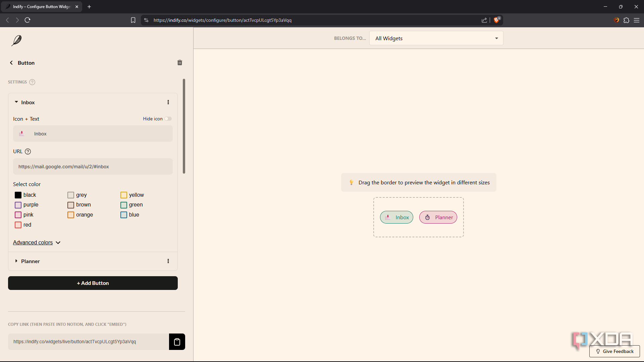Open a new browser tab
The width and height of the screenshot is (644, 362).
89,7
